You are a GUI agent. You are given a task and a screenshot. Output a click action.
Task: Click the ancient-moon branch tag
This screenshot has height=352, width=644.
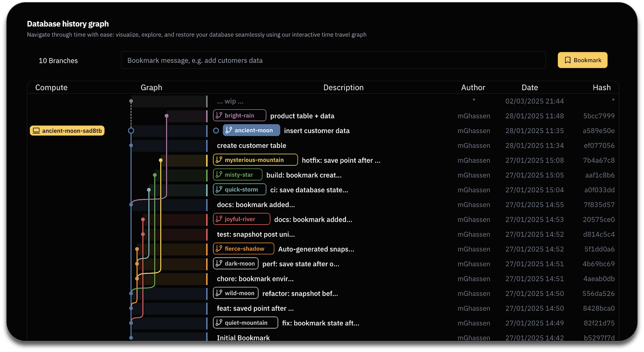(251, 130)
